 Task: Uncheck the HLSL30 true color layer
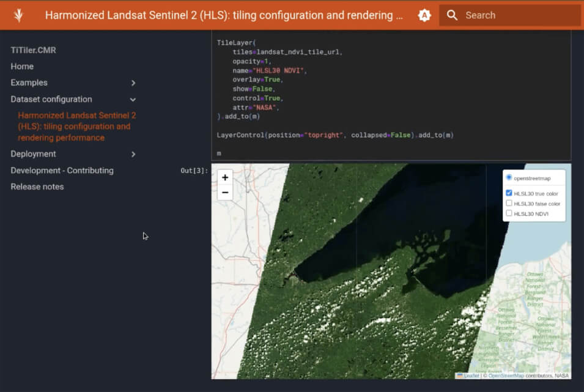pyautogui.click(x=509, y=193)
